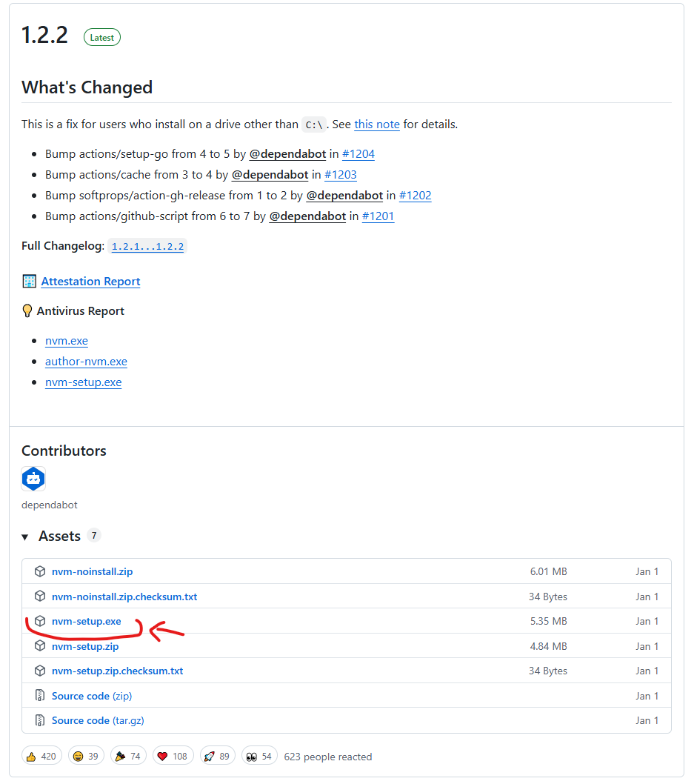The image size is (694, 784).
Task: Open @dependabot mention in actions/cache line
Action: point(270,175)
